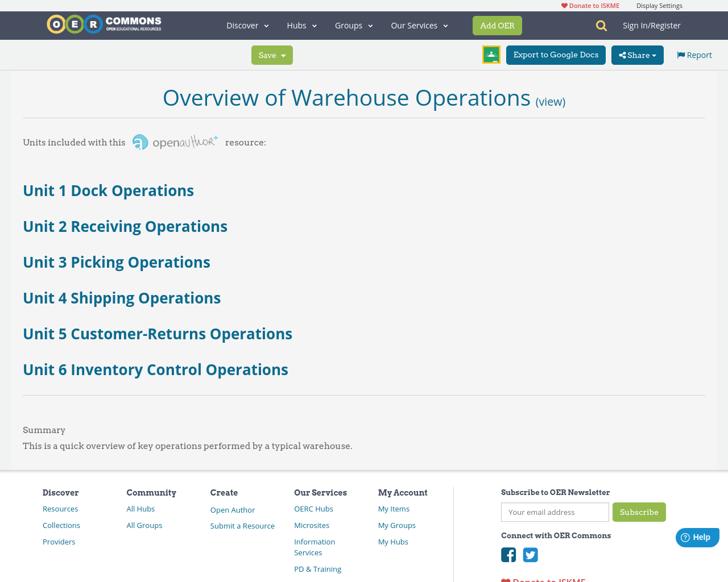The width and height of the screenshot is (728, 582).
Task: Click the Report flag icon
Action: point(680,54)
